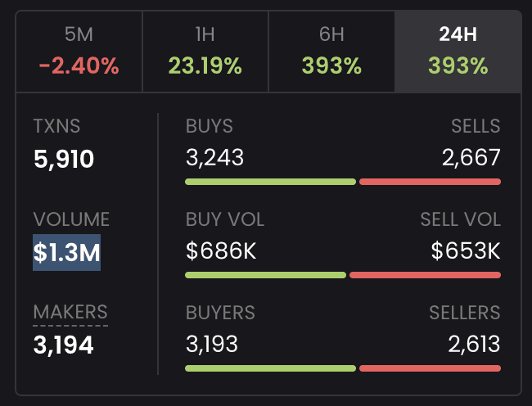Screen dimensions: 532x406
Task: Click the 2,613 sellers count
Action: click(x=475, y=345)
